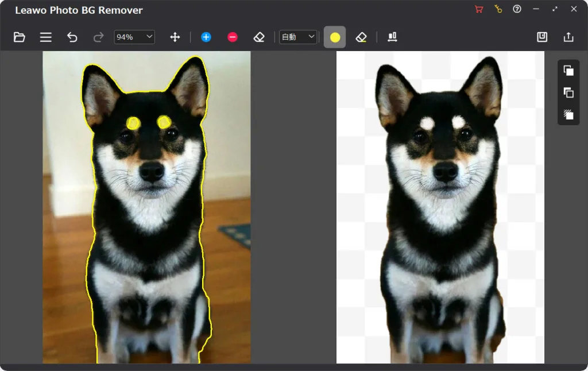Toggle the striped transparent background icon
588x371 pixels.
point(568,114)
